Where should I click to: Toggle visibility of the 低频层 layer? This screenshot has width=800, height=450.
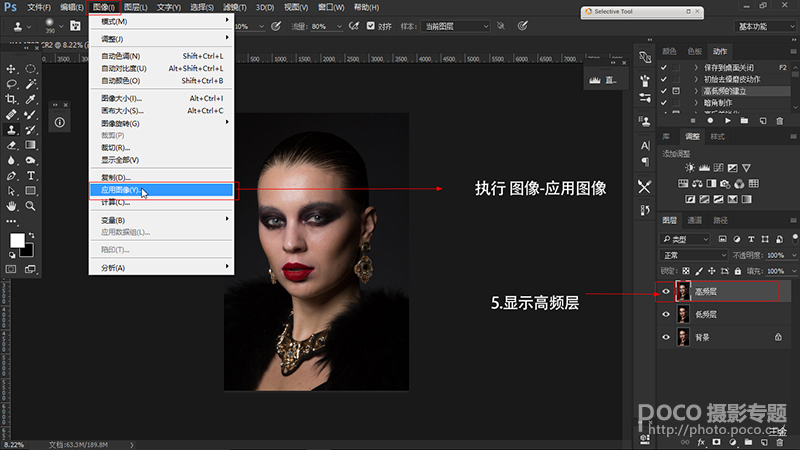click(667, 314)
